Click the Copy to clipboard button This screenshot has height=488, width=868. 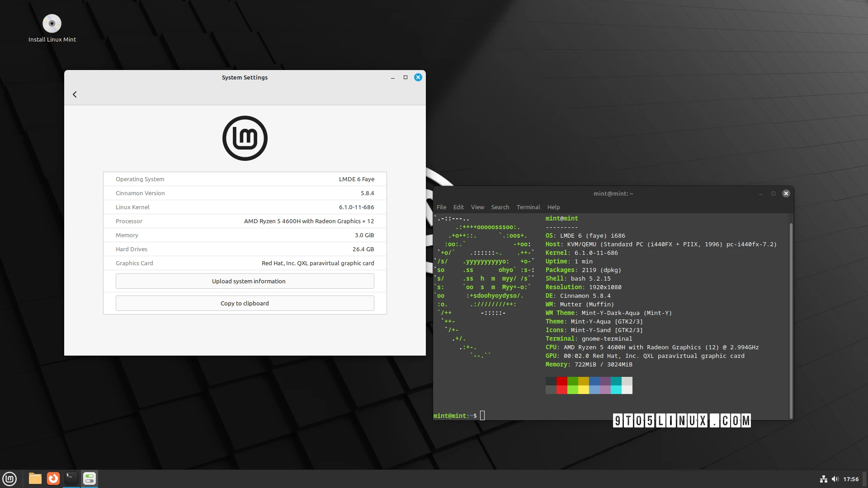coord(245,303)
